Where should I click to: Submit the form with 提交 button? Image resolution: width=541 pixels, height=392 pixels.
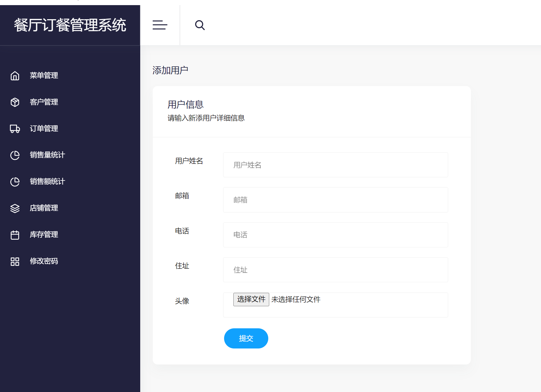[246, 338]
